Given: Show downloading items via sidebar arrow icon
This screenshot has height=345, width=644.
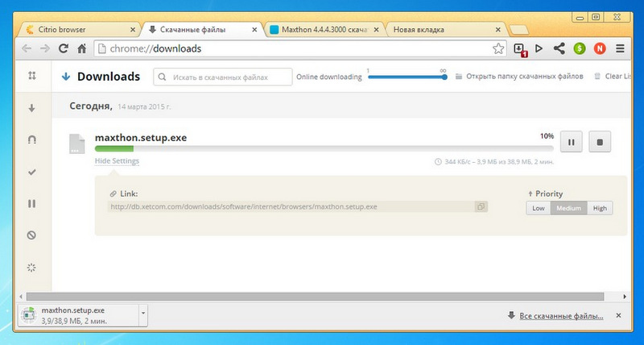Looking at the screenshot, I should click(x=31, y=108).
